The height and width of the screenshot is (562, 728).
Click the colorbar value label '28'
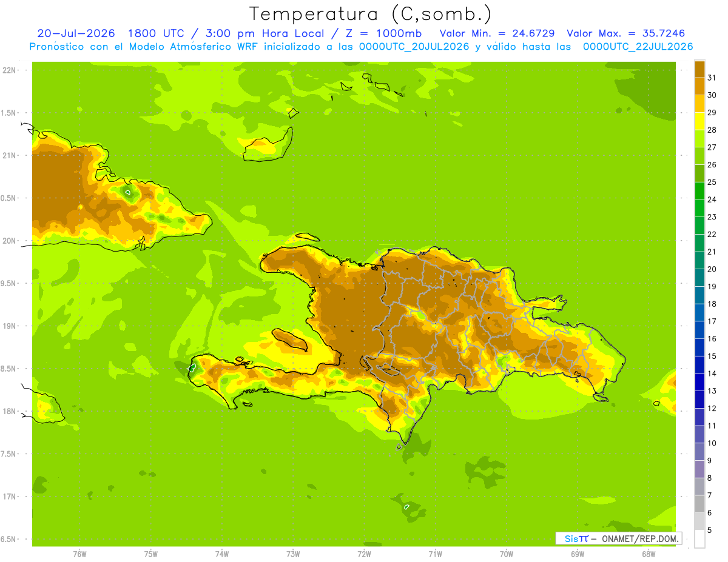[712, 130]
